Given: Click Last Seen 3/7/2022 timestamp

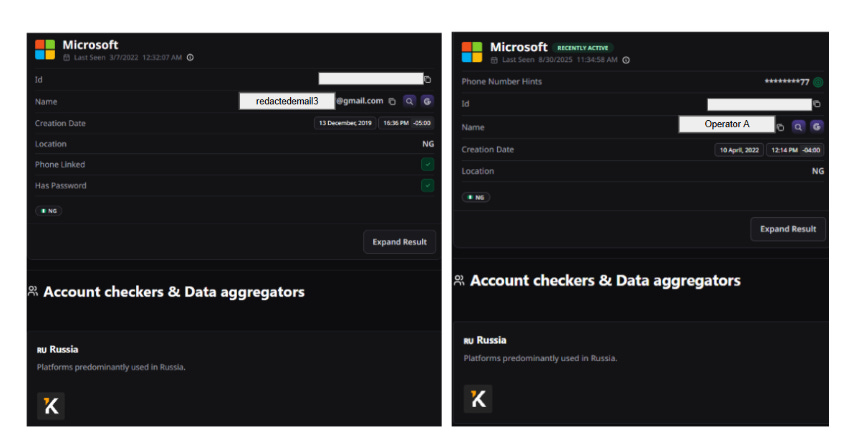Looking at the screenshot, I should [127, 57].
